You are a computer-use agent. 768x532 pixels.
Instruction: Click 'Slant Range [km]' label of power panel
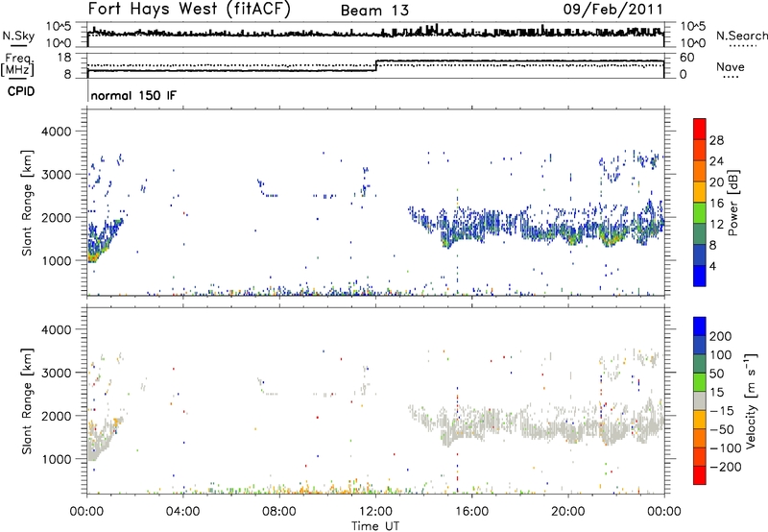(26, 203)
